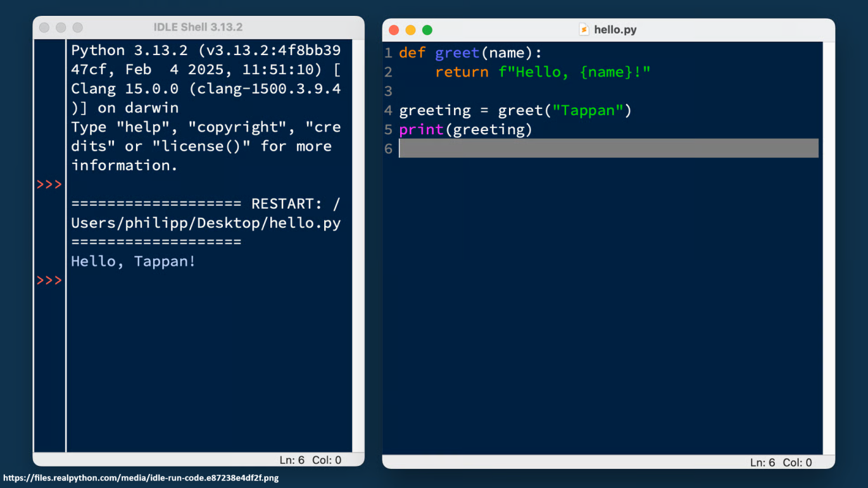
Task: Click the greet function name on line 1
Action: 457,53
